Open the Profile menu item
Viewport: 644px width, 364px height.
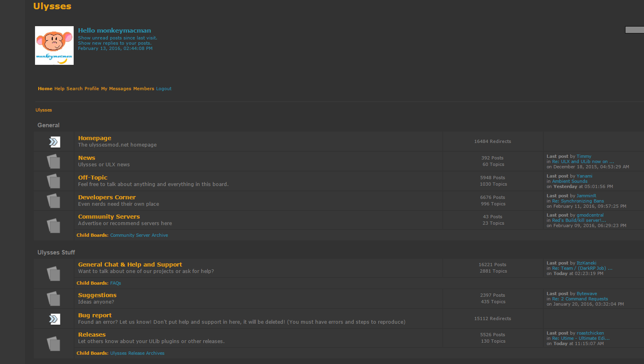[x=92, y=89]
